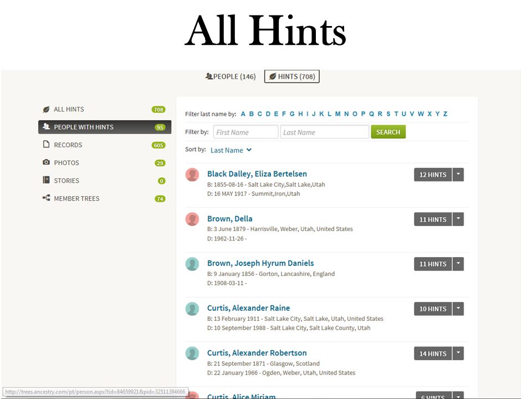Click the First Name filter field
This screenshot has width=532, height=399.
[x=245, y=132]
